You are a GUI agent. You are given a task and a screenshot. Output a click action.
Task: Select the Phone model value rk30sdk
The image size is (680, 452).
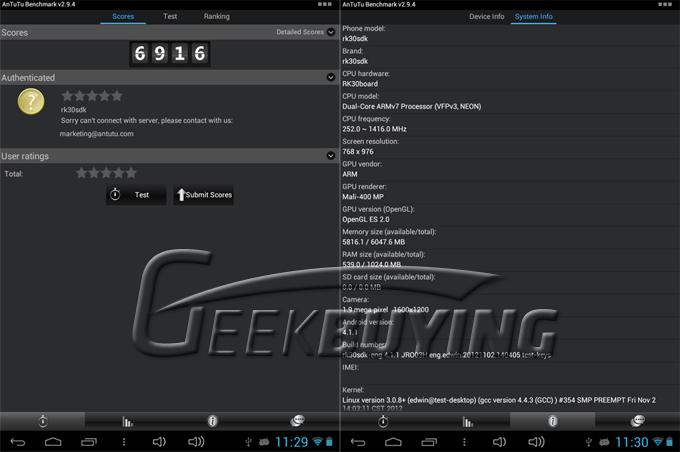pos(355,39)
